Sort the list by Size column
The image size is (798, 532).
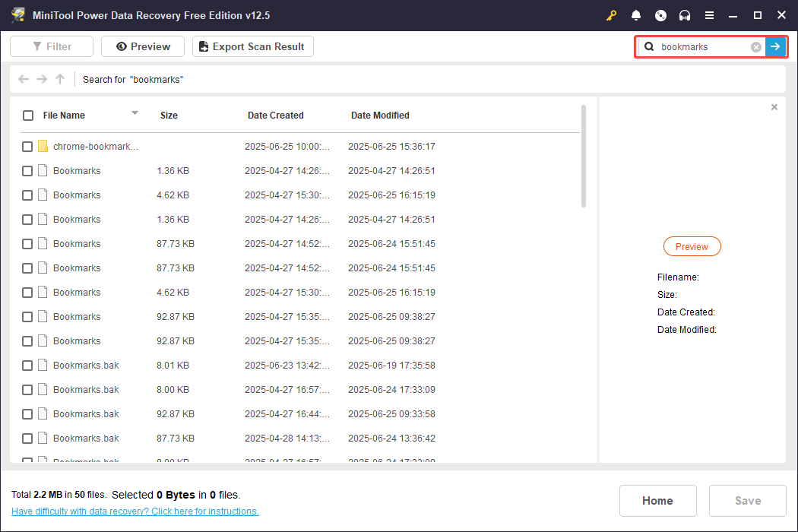tap(169, 116)
